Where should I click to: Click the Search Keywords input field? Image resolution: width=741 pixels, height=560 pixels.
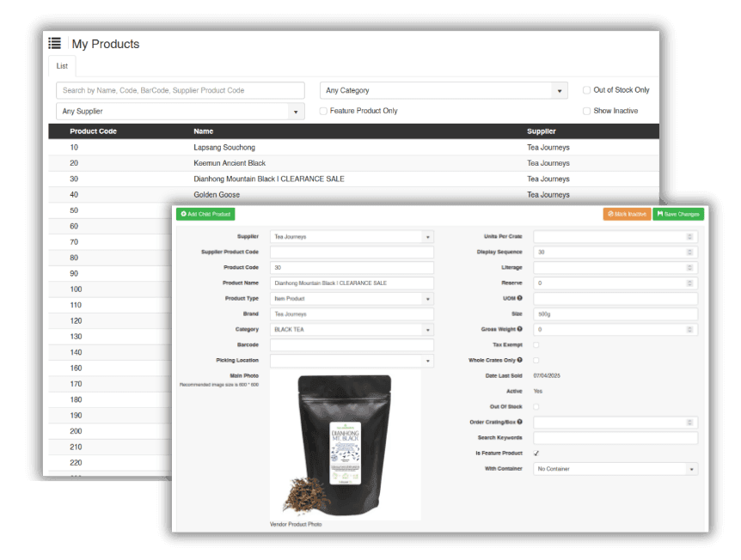[615, 438]
